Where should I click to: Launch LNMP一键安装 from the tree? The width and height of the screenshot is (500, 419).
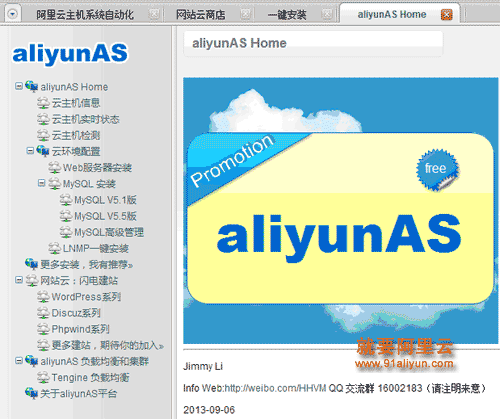coord(96,249)
